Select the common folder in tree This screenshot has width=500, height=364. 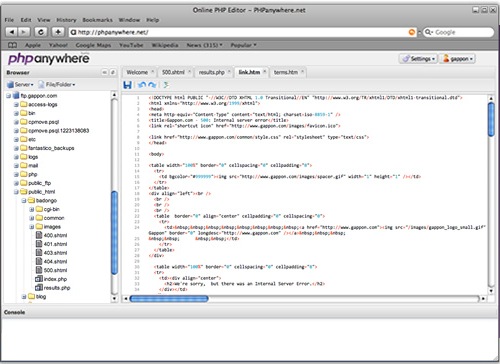(54, 218)
